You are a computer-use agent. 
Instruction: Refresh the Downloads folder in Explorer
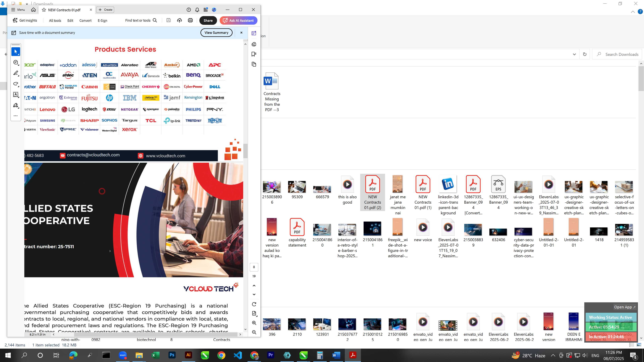[585, 54]
